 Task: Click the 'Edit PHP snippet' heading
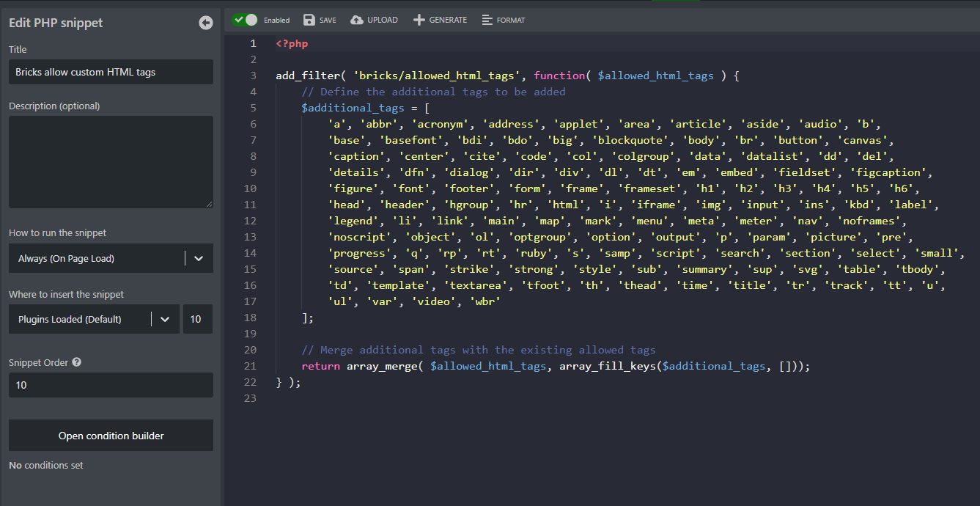pyautogui.click(x=56, y=23)
